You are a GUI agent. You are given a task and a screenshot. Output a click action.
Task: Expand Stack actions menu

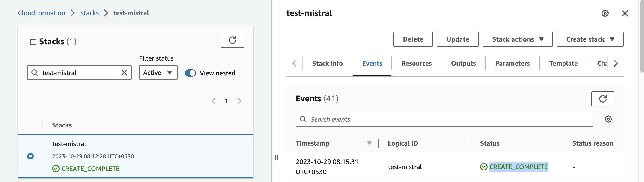click(517, 39)
